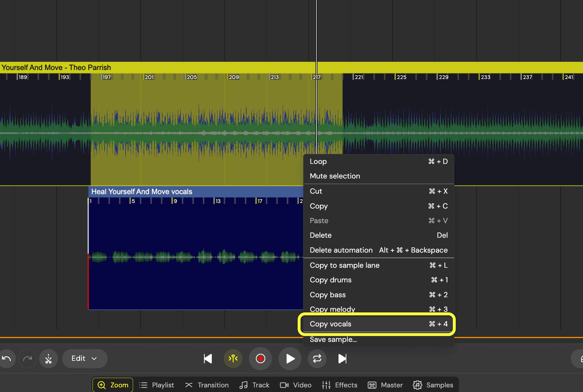Open the Playlist panel
Viewport: 583px width, 392px height.
click(x=157, y=385)
